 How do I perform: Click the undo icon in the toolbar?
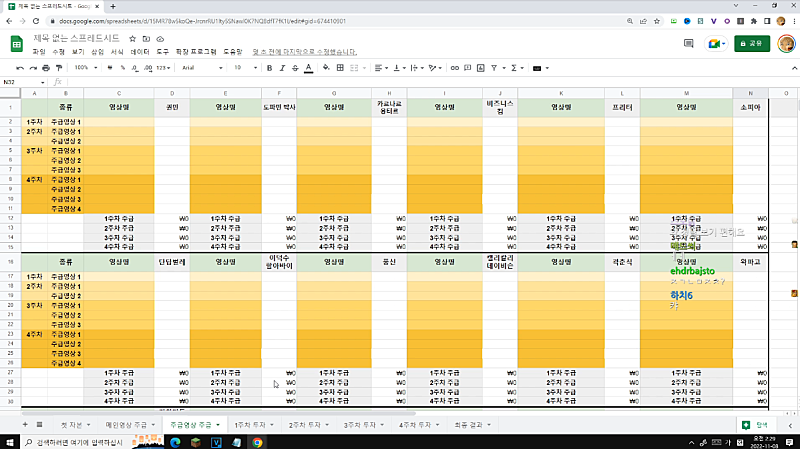[19, 68]
